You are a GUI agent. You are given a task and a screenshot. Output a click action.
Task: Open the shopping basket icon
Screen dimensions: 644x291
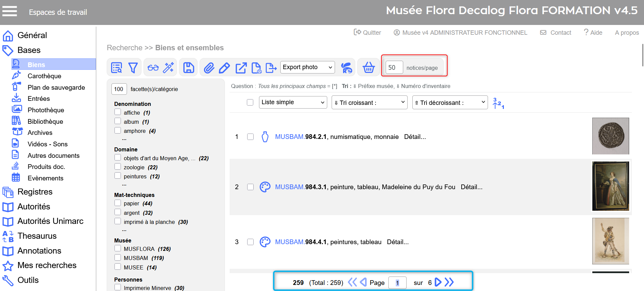pyautogui.click(x=368, y=67)
